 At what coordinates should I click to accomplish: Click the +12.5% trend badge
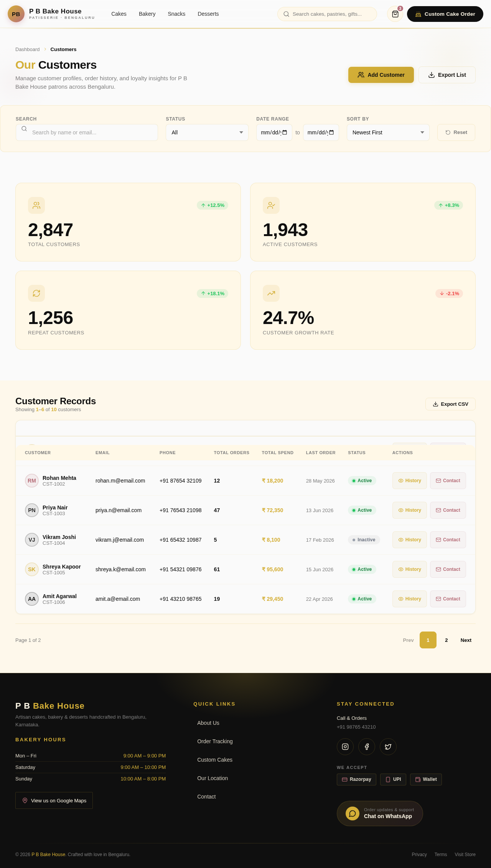pos(213,205)
